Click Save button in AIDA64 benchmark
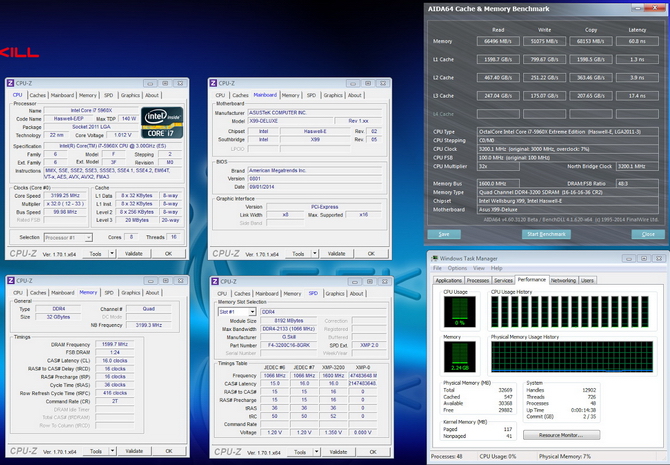Viewport: 670px width, 465px height. [x=444, y=234]
